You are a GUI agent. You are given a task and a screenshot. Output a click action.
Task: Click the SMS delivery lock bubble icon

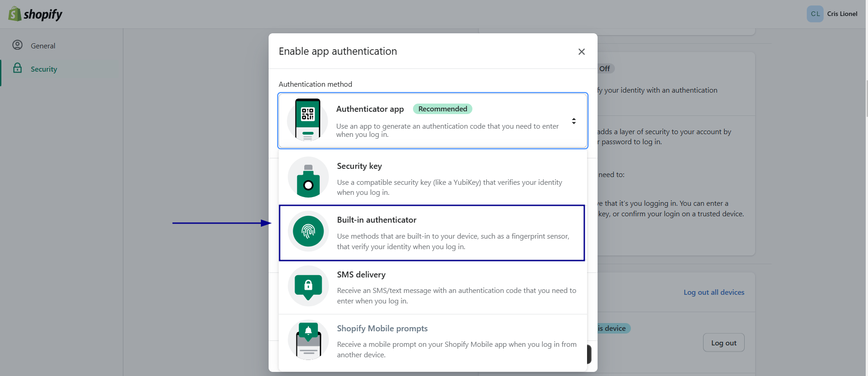point(308,286)
